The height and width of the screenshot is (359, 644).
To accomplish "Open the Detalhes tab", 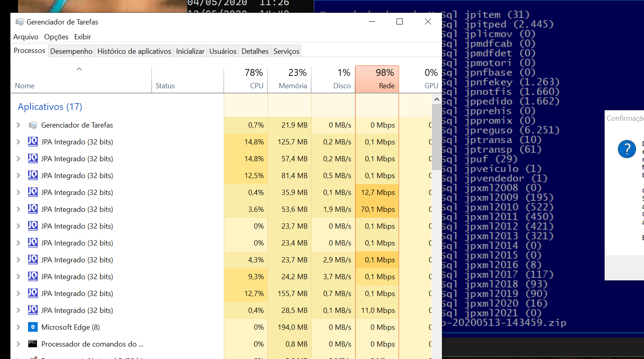I will point(255,51).
